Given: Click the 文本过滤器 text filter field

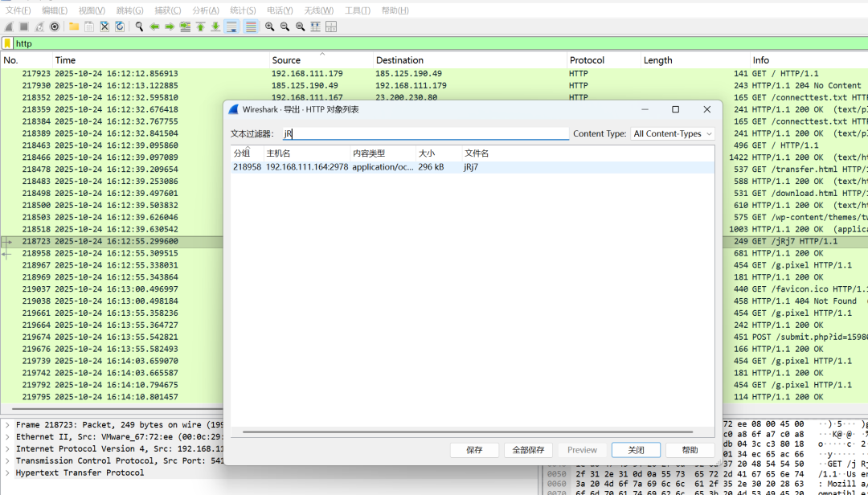Looking at the screenshot, I should coord(425,133).
